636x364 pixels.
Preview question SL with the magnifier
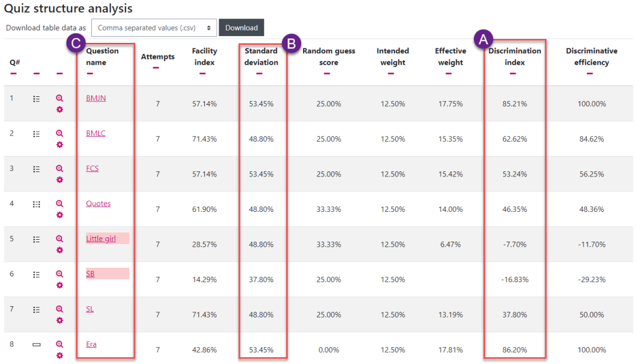tap(60, 309)
